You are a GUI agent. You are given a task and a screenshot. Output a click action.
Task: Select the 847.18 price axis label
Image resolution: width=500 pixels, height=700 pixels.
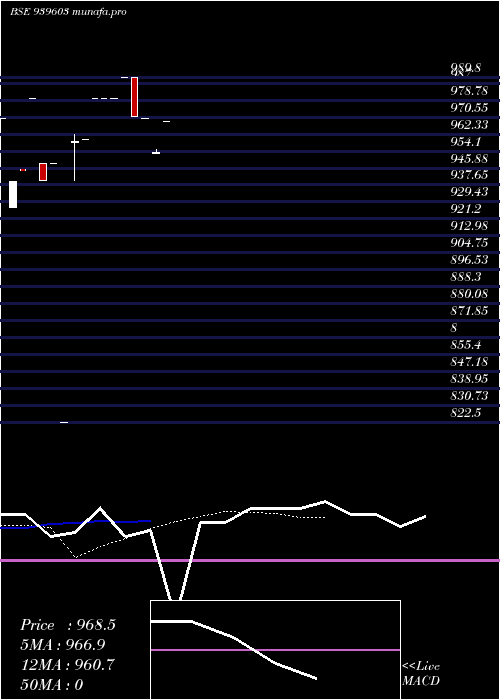click(x=469, y=362)
